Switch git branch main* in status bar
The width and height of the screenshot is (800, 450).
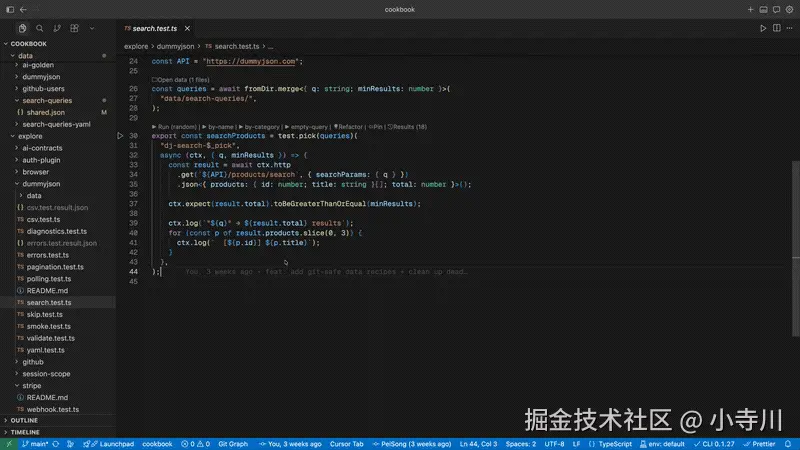point(35,444)
